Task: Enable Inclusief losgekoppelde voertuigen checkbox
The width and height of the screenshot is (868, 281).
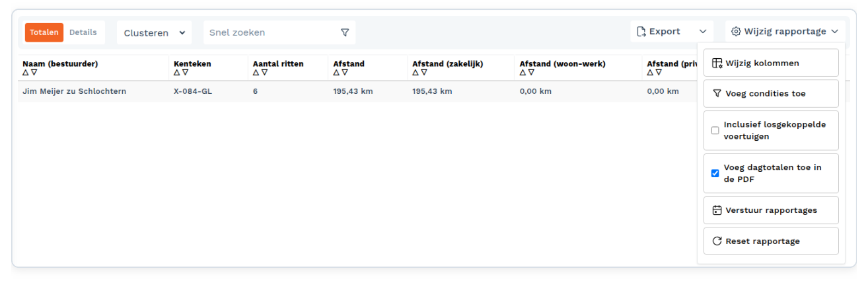Action: click(x=715, y=130)
